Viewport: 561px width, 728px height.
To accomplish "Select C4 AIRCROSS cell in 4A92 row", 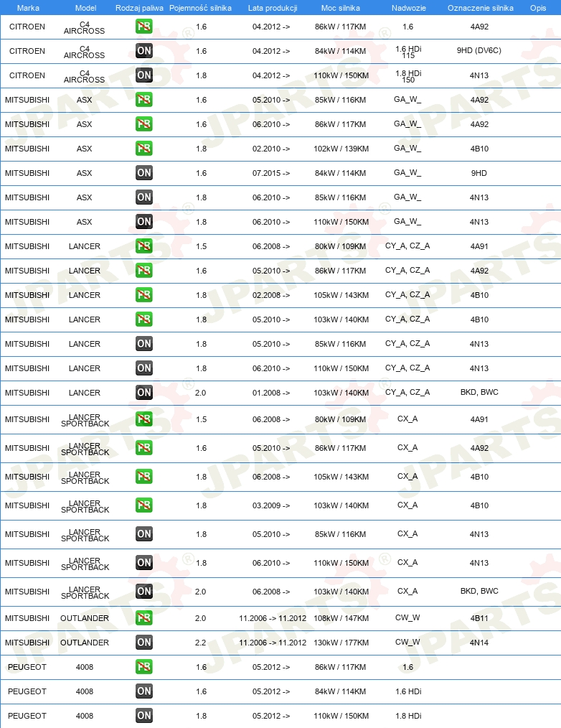I will 85,27.
